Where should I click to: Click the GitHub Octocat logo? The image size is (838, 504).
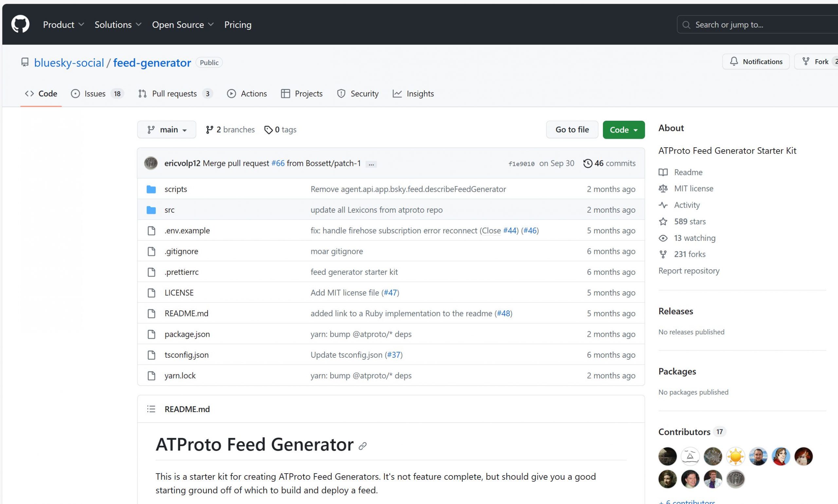coord(20,24)
